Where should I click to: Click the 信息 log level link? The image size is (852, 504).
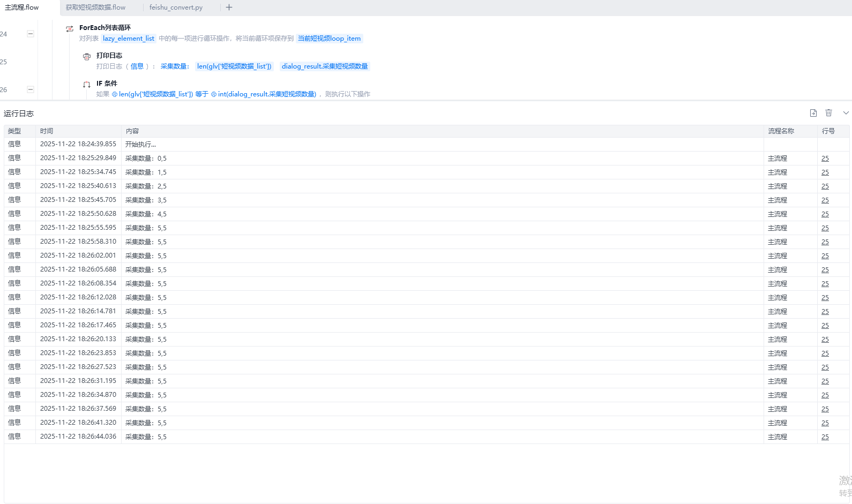pyautogui.click(x=137, y=66)
